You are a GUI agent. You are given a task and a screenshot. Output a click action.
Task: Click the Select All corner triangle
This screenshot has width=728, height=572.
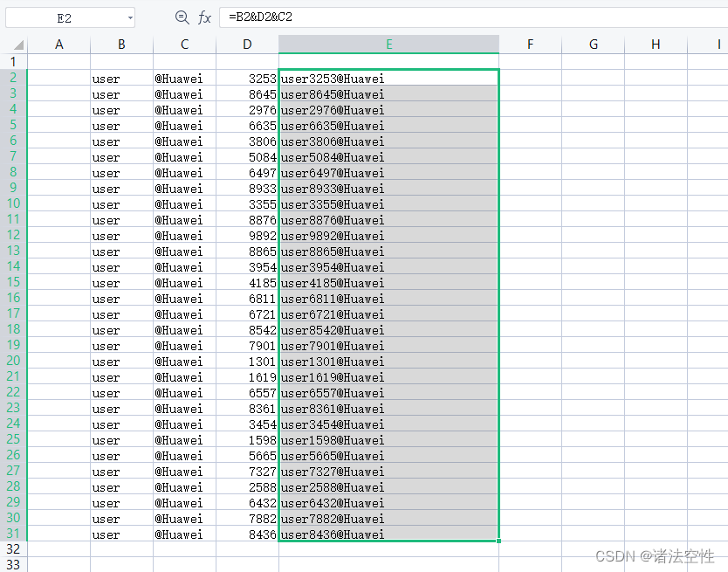coord(18,45)
